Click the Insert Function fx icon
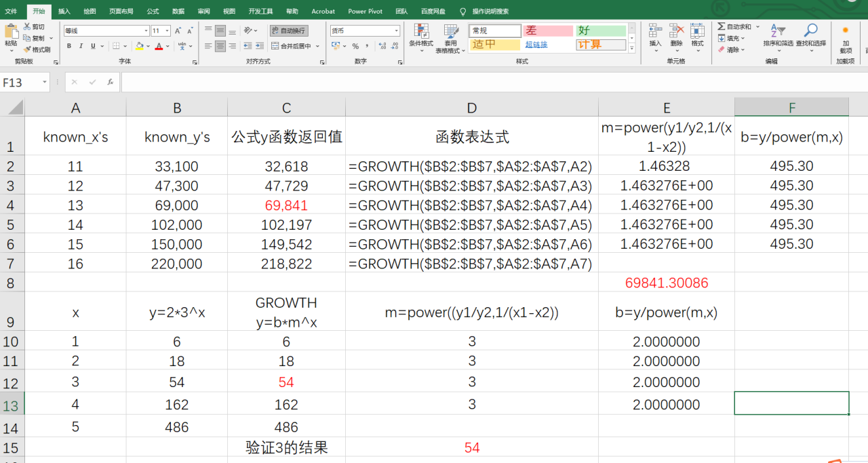Image resolution: width=868 pixels, height=463 pixels. point(110,82)
